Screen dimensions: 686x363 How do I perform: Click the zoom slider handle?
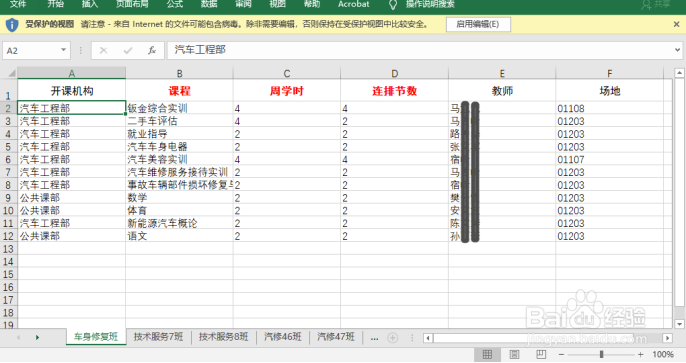point(602,354)
